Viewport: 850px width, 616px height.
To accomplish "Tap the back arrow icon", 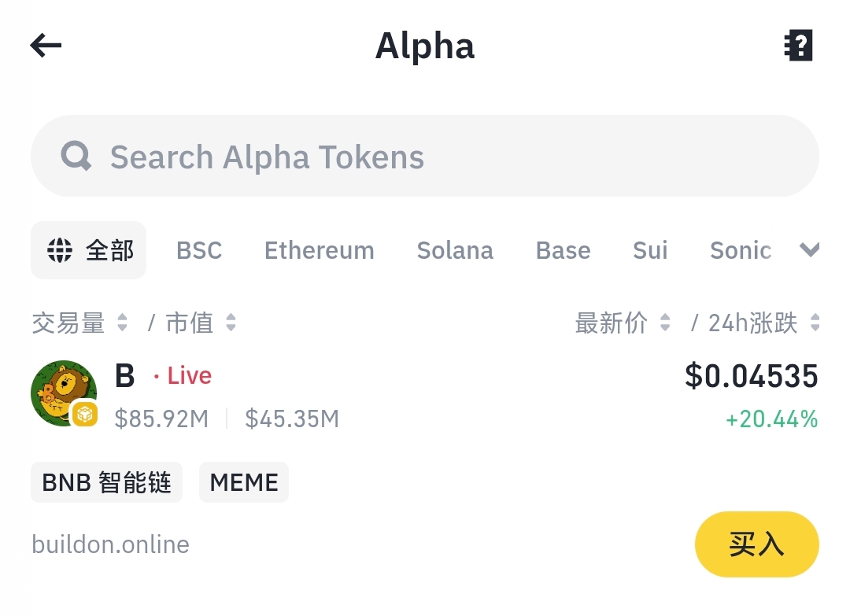I will [46, 46].
